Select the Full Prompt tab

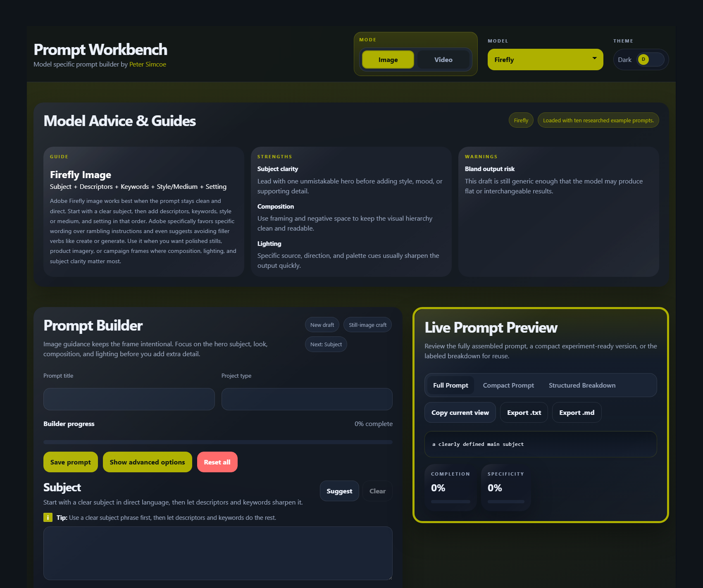coord(450,385)
